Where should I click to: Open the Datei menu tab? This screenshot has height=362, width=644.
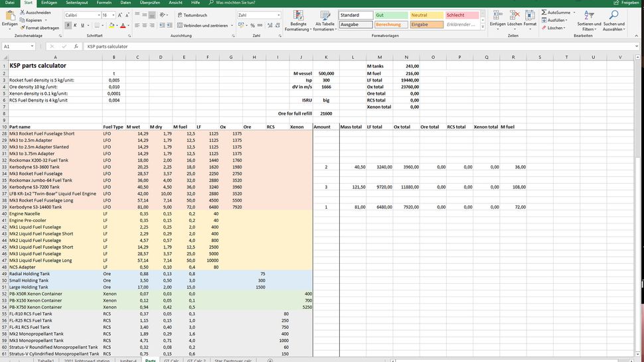[x=9, y=3]
